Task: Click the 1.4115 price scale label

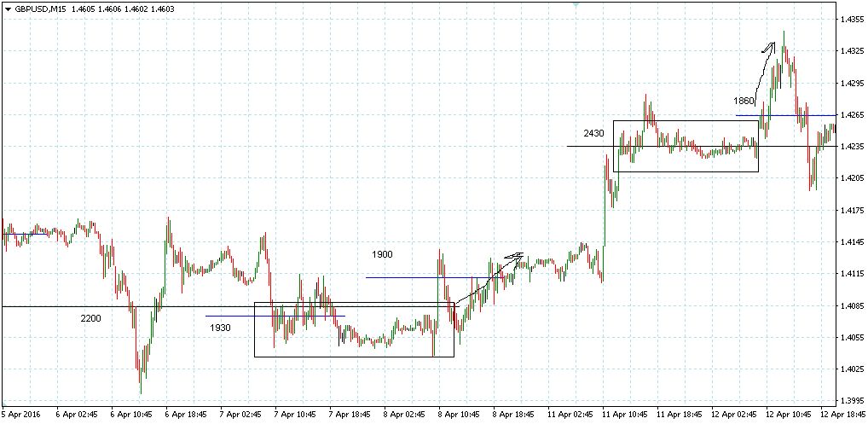Action: pos(852,274)
